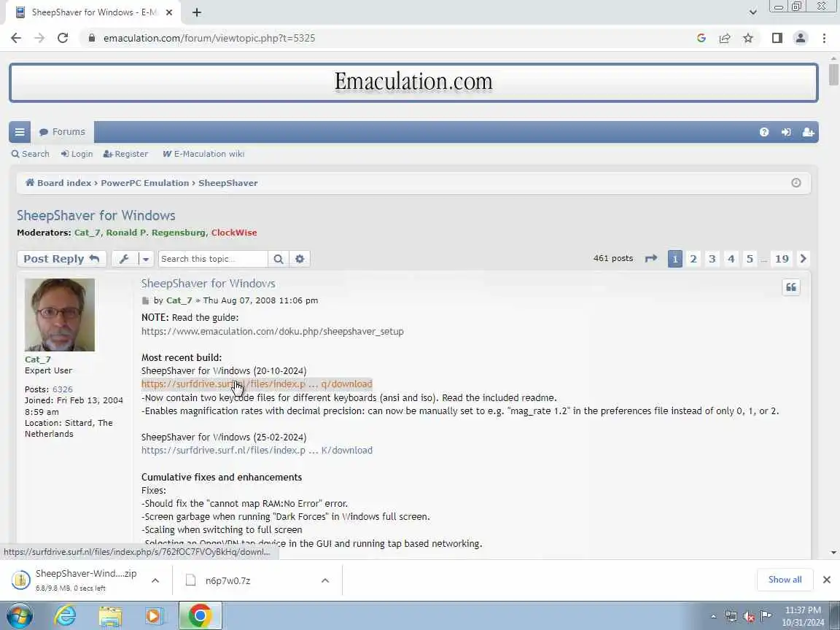
Task: Go to page 3 of the topic
Action: coord(712,259)
